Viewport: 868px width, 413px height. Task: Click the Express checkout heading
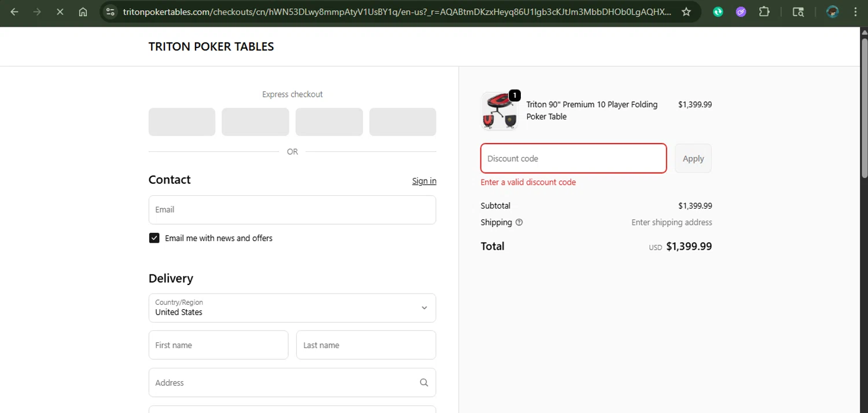tap(292, 94)
